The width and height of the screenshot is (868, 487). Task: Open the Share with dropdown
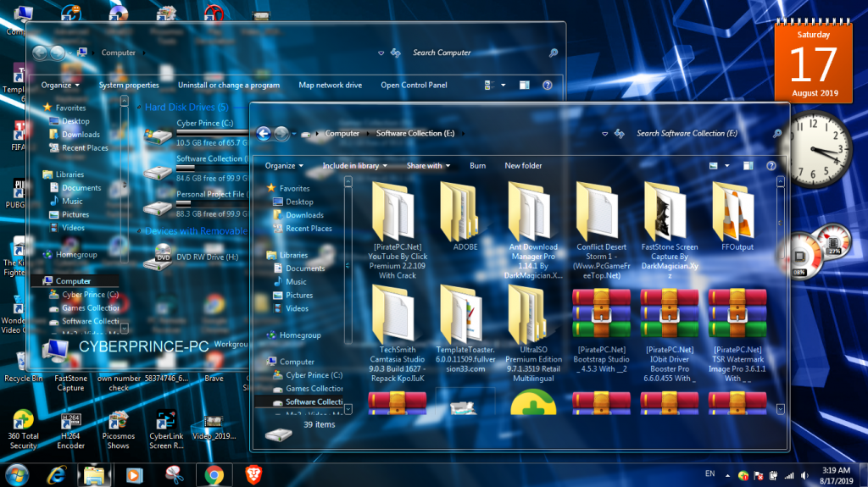click(428, 165)
